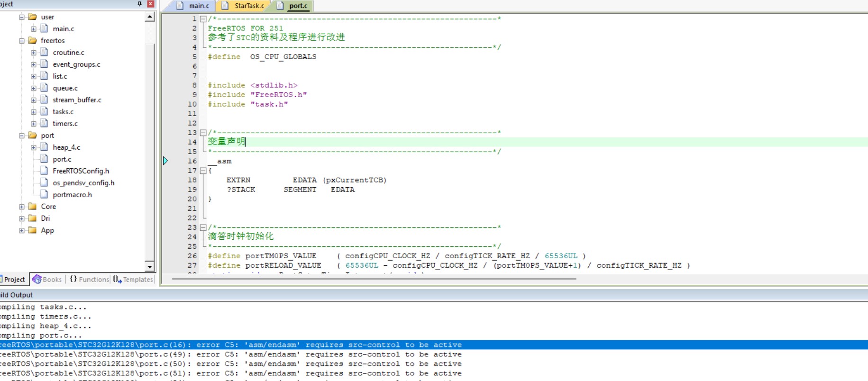The width and height of the screenshot is (868, 381).
Task: Select croutine.c in project tree
Action: click(x=68, y=53)
